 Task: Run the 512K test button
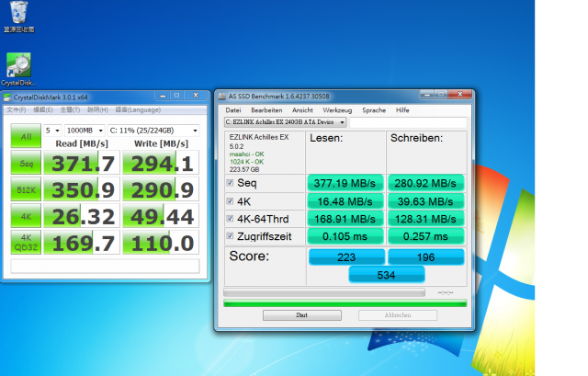[x=26, y=190]
